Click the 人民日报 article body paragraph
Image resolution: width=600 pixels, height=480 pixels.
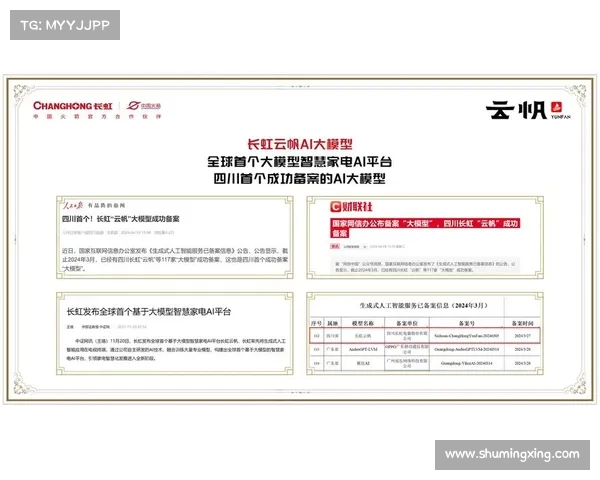pyautogui.click(x=175, y=260)
